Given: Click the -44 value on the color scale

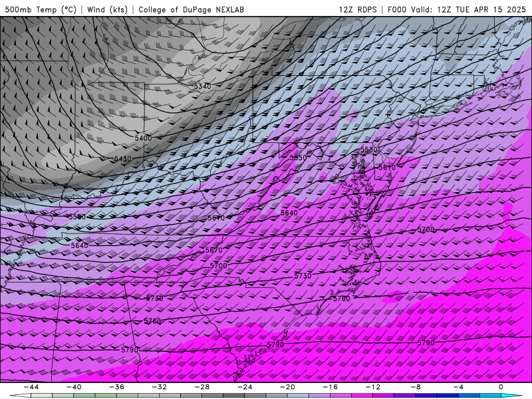Looking at the screenshot, I should tap(31, 387).
